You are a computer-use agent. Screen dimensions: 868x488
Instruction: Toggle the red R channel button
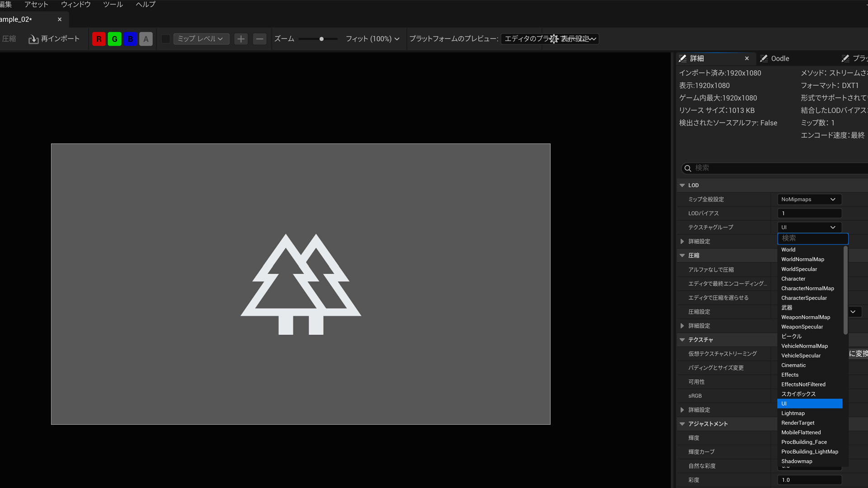coord(99,39)
